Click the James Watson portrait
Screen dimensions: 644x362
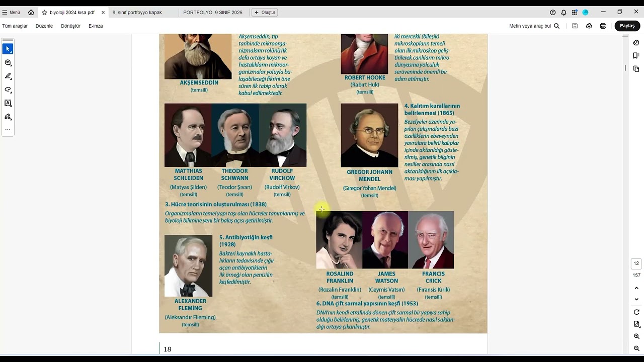[385, 240]
